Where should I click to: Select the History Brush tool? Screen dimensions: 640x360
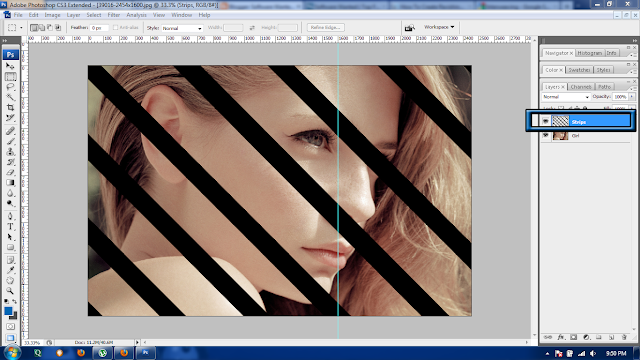(10, 162)
